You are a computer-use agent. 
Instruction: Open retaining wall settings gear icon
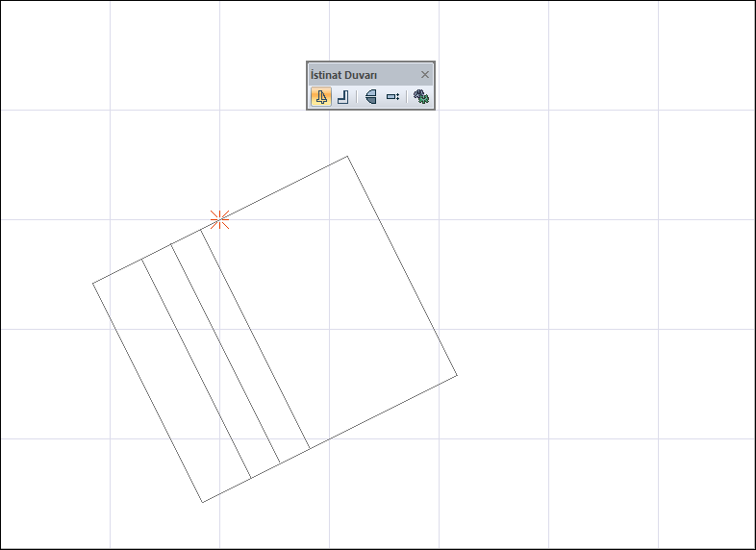click(421, 97)
